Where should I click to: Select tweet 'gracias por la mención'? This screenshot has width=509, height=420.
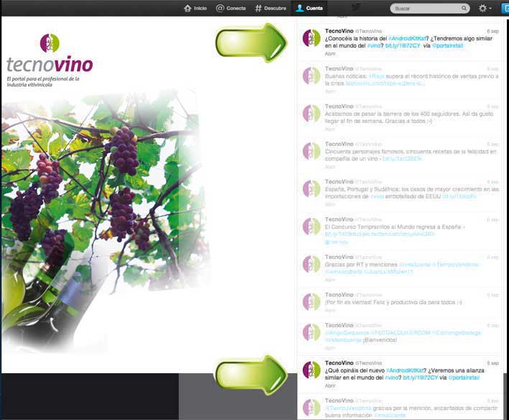point(411,411)
